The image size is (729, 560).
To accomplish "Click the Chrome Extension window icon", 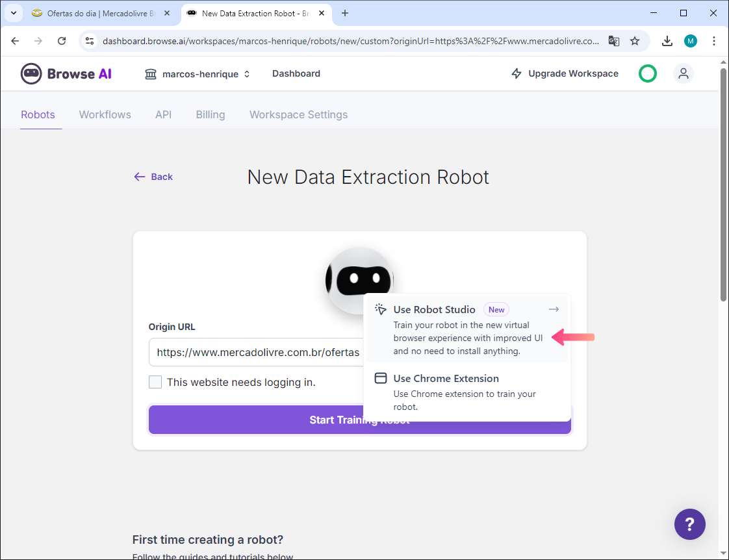I will pos(381,378).
